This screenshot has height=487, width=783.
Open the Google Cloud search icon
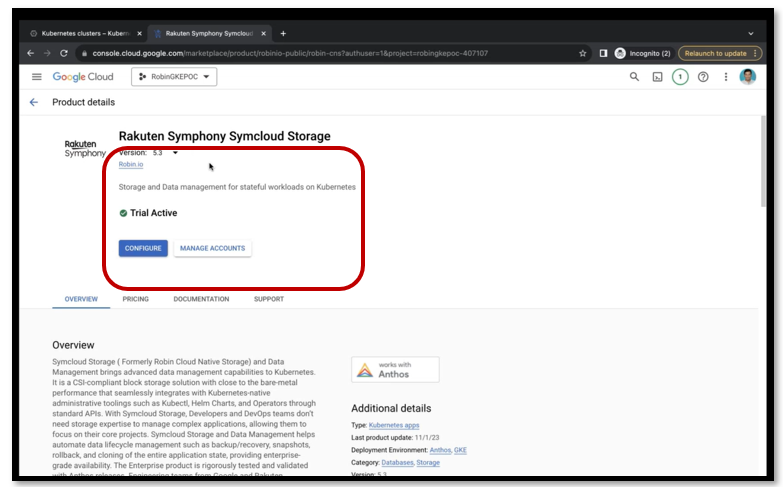coord(634,76)
